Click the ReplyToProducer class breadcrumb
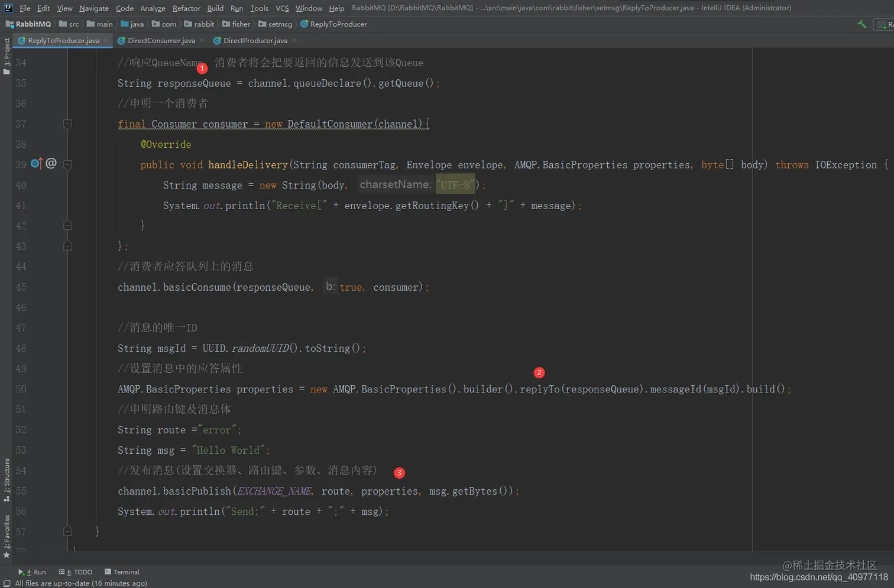The image size is (894, 588). tap(333, 24)
